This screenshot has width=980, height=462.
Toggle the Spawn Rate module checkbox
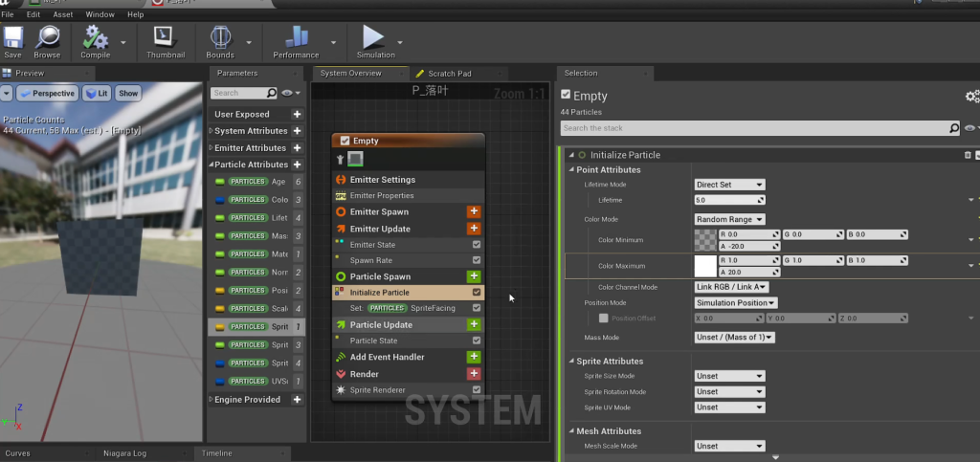click(477, 260)
